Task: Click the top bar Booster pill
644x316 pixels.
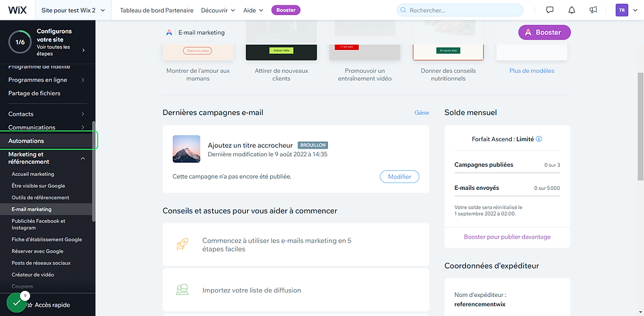Action: tap(286, 11)
